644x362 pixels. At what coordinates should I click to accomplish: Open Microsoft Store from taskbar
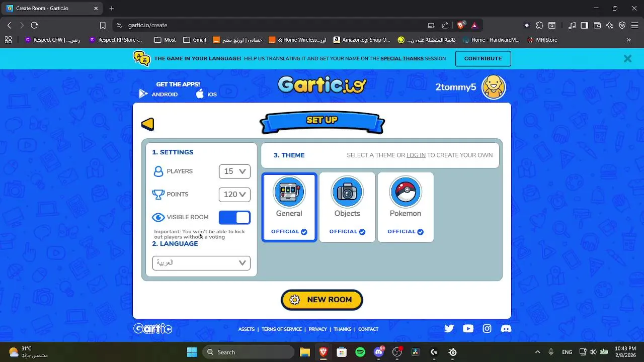click(x=342, y=352)
